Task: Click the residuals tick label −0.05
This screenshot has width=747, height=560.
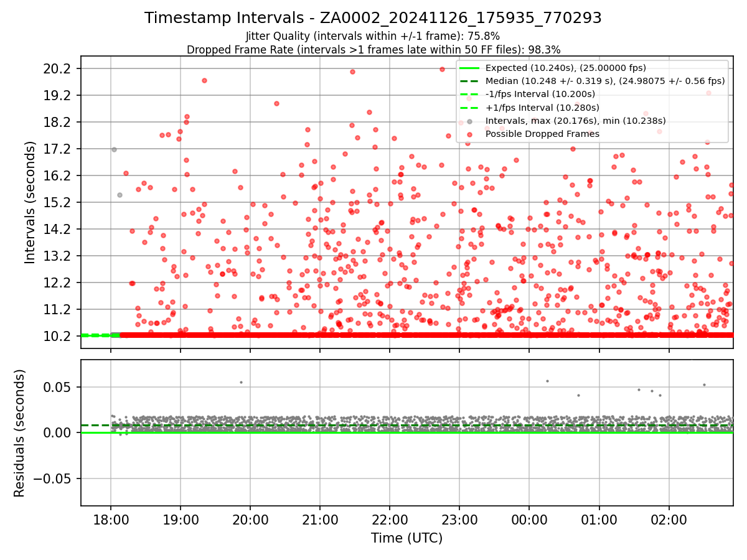Action: point(52,478)
